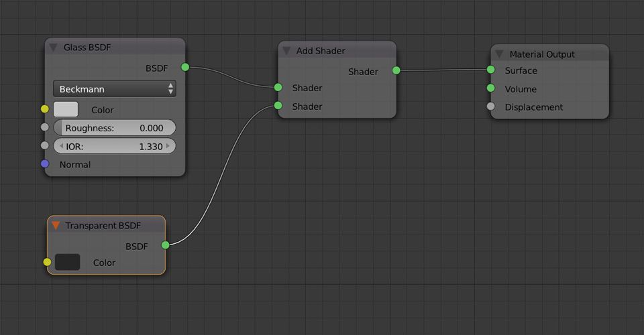The image size is (644, 335).
Task: Click the Transparent BSDF output socket
Action: click(166, 245)
